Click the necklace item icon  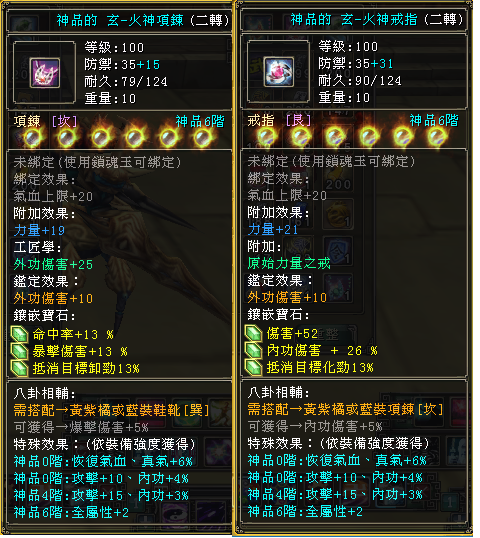[45, 73]
